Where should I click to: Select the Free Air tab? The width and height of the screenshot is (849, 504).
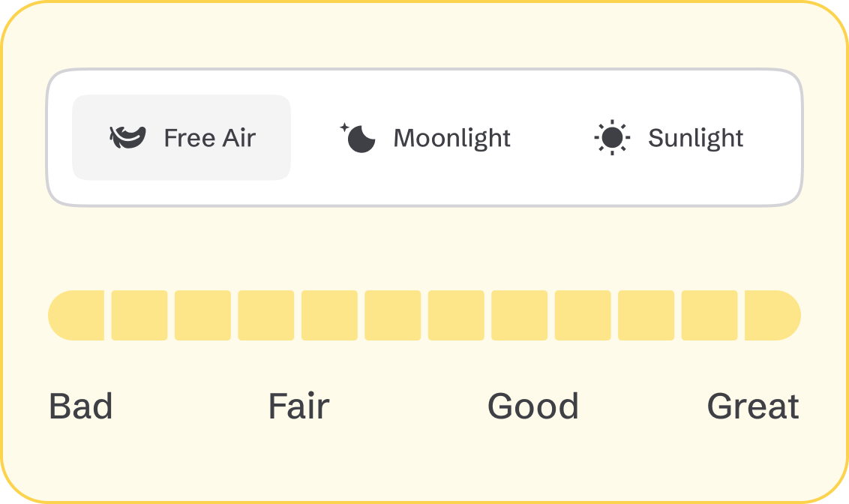click(x=181, y=138)
